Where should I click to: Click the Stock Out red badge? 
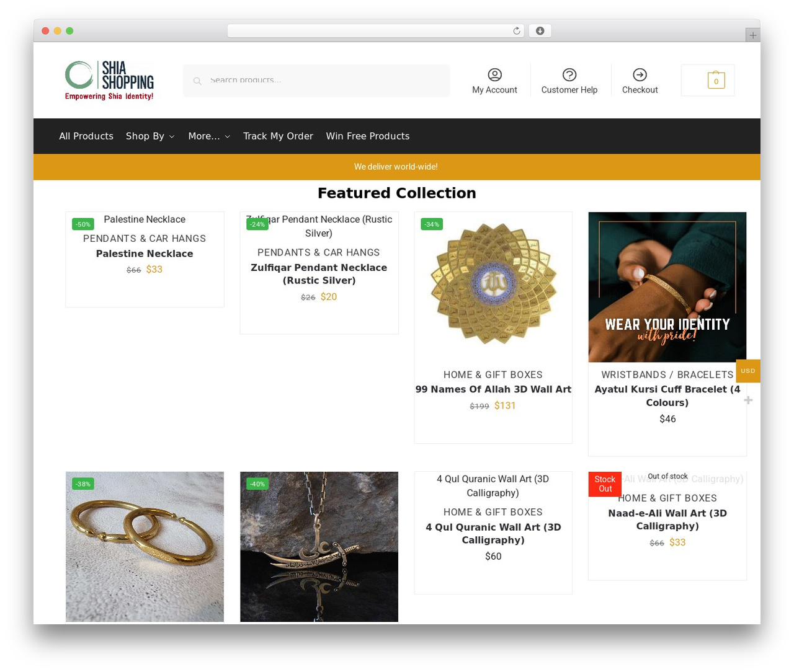coord(605,484)
